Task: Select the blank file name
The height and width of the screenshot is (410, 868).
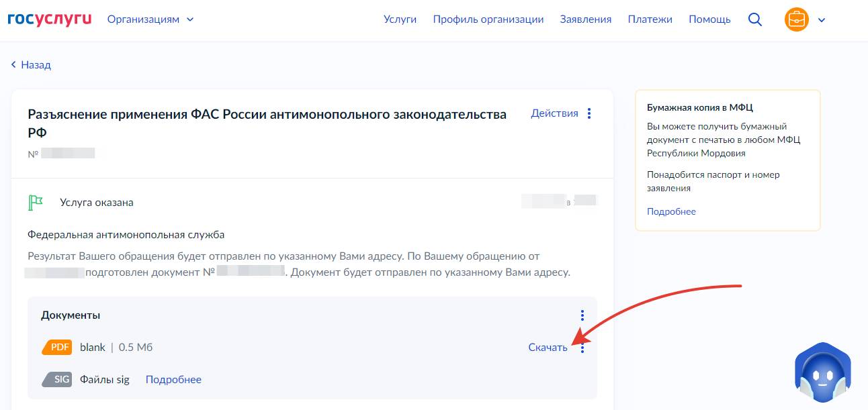Action: tap(93, 348)
